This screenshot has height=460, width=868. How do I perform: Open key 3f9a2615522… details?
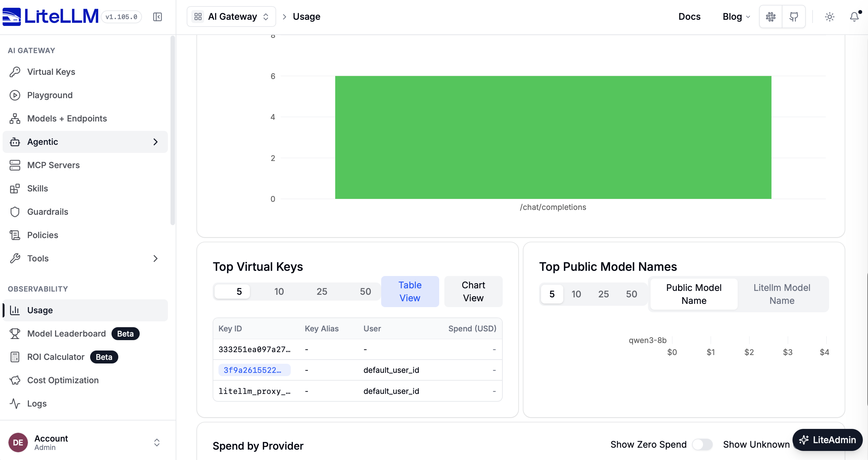pyautogui.click(x=254, y=370)
